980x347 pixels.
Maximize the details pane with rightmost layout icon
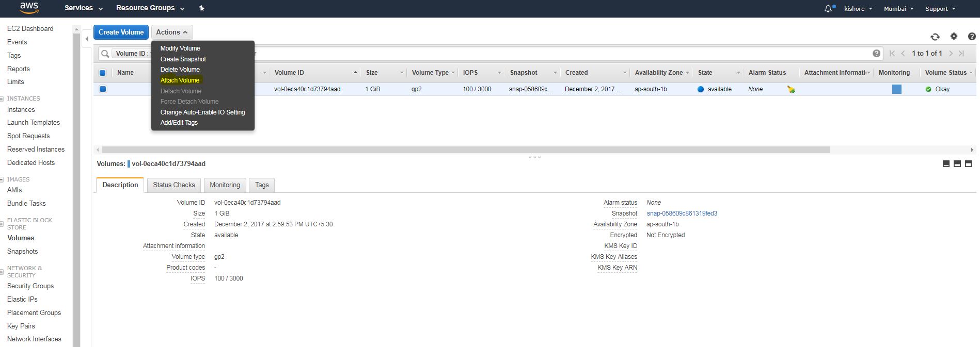point(968,163)
